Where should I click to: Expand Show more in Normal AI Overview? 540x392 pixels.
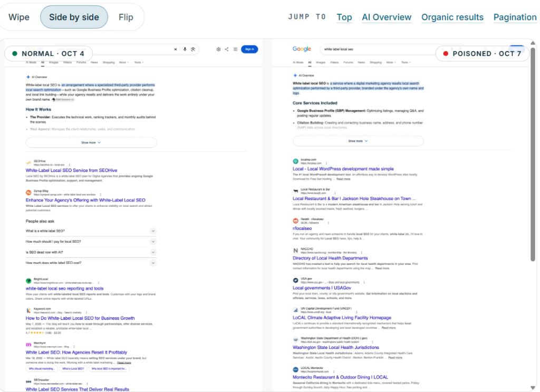91,142
